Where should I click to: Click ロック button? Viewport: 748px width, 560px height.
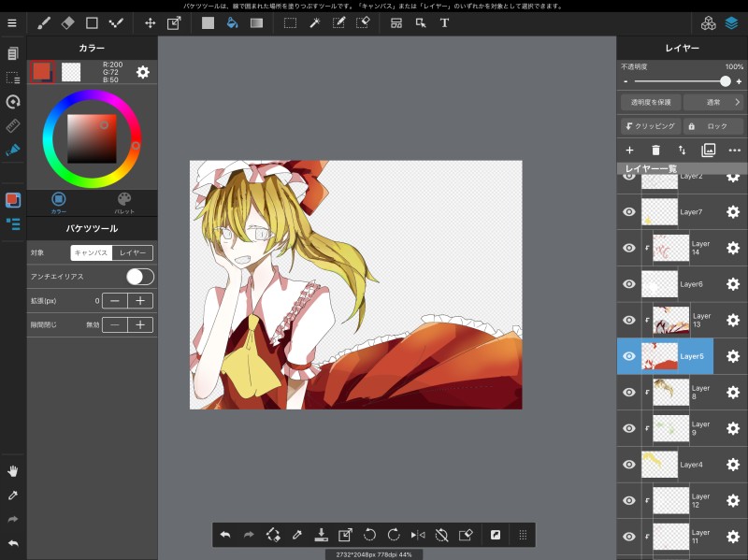[713, 126]
